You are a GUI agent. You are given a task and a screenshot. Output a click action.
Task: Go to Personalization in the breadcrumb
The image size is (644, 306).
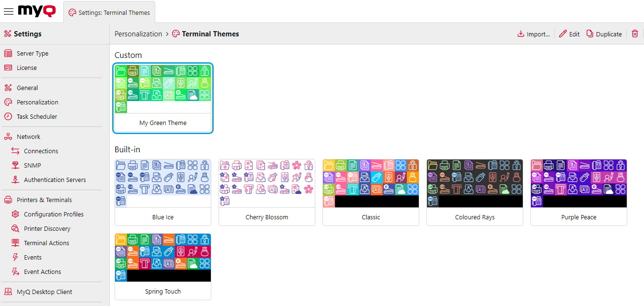pos(138,34)
